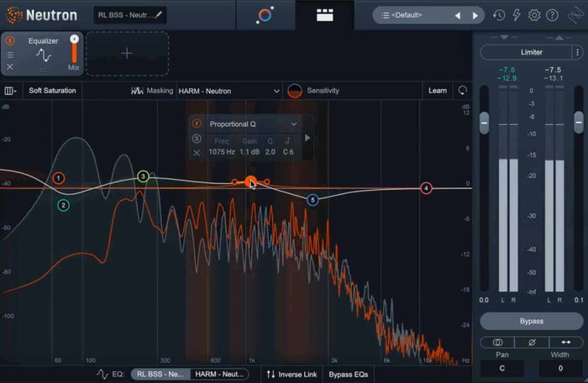The height and width of the screenshot is (383, 588).
Task: Adjust the input gain fader
Action: pos(484,123)
